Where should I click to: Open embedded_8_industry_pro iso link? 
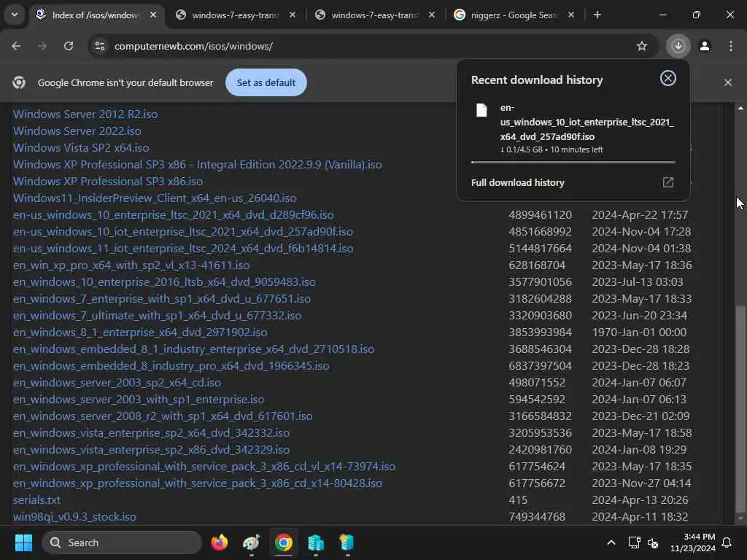click(x=171, y=366)
